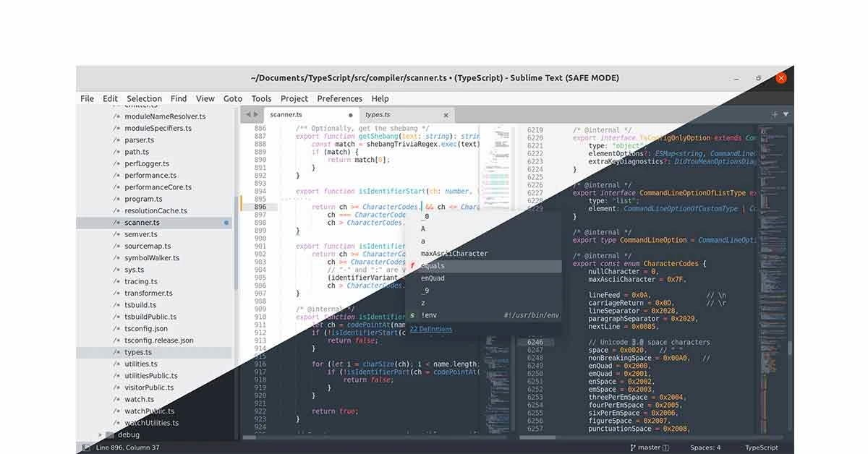This screenshot has width=868, height=454.
Task: Close the types.ts tab
Action: (446, 114)
